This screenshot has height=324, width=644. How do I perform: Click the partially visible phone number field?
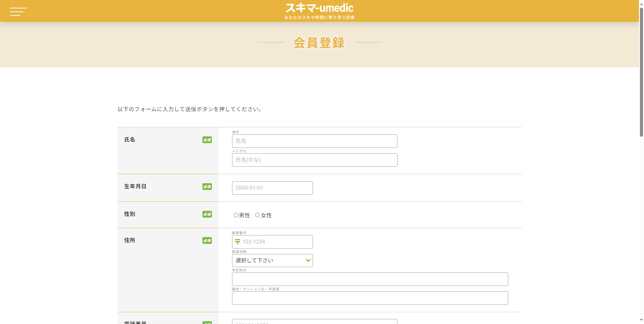314,322
